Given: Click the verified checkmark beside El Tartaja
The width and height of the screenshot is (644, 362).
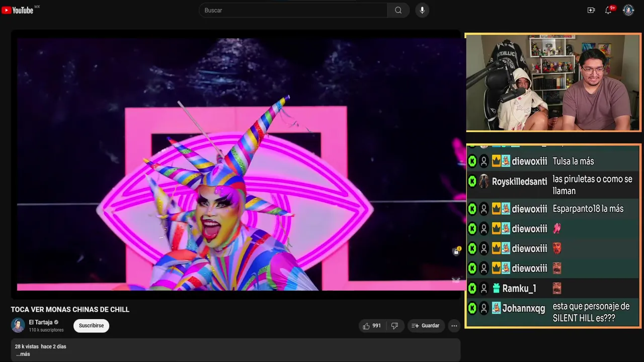Looking at the screenshot, I should (56, 322).
